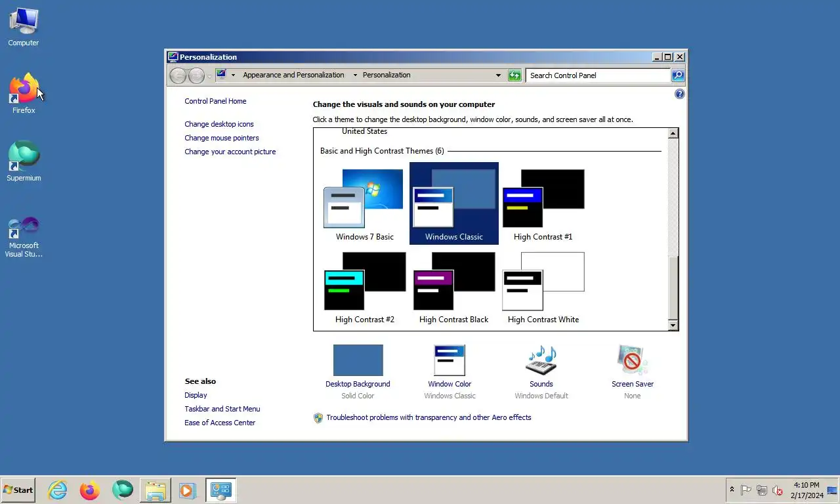Click the search magnifier button
Viewport: 840px width, 504px height.
click(x=678, y=75)
